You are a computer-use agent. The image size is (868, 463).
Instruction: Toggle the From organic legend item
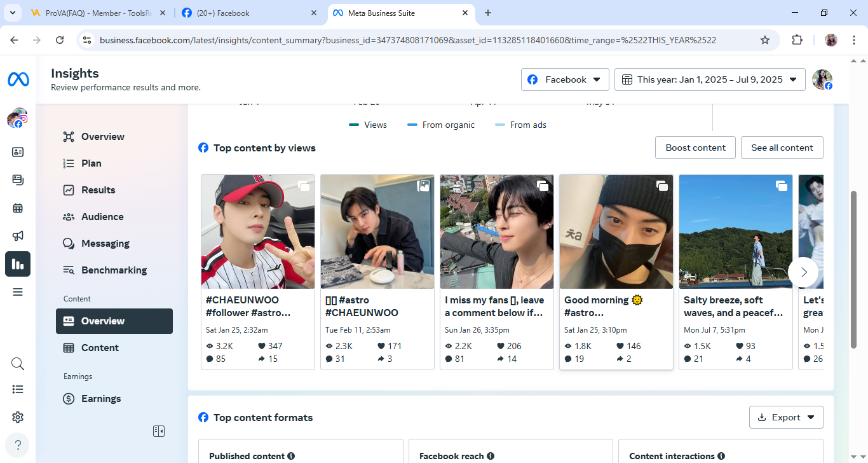coord(441,125)
